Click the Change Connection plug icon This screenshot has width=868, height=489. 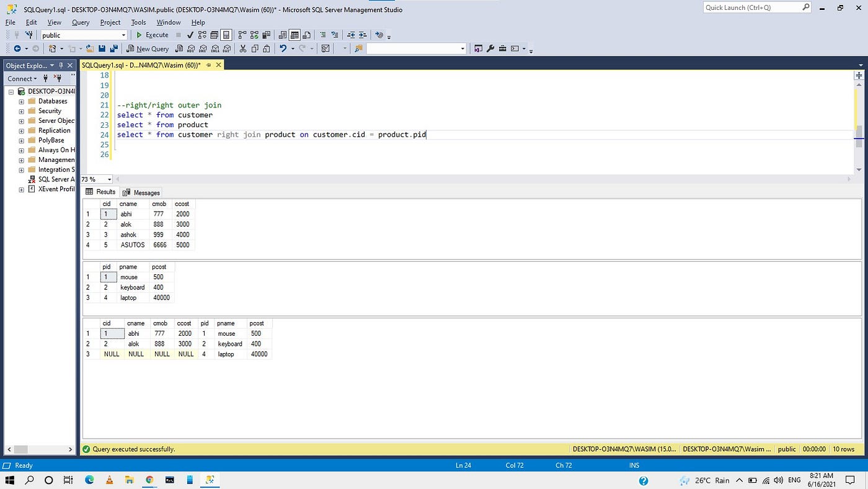coord(29,35)
